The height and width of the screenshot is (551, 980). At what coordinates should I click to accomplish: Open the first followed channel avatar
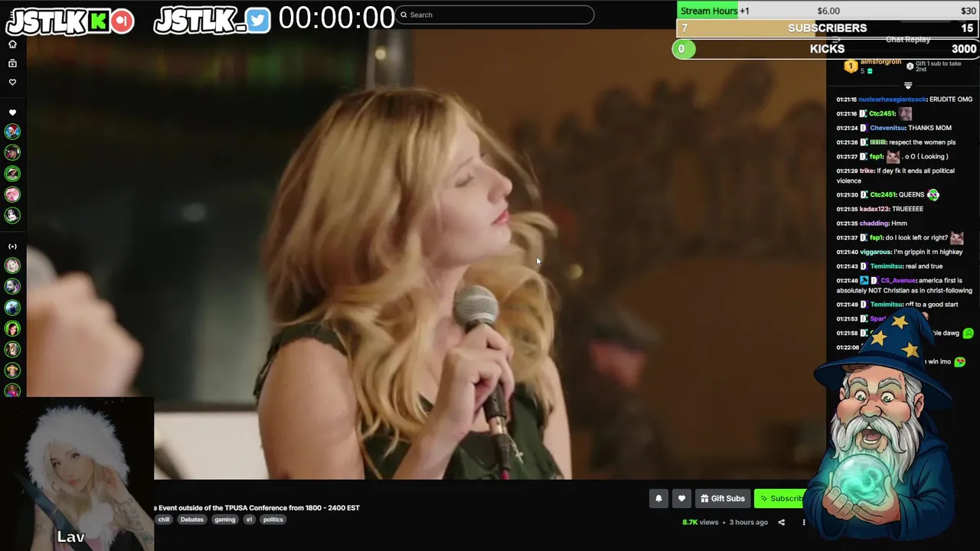tap(12, 132)
